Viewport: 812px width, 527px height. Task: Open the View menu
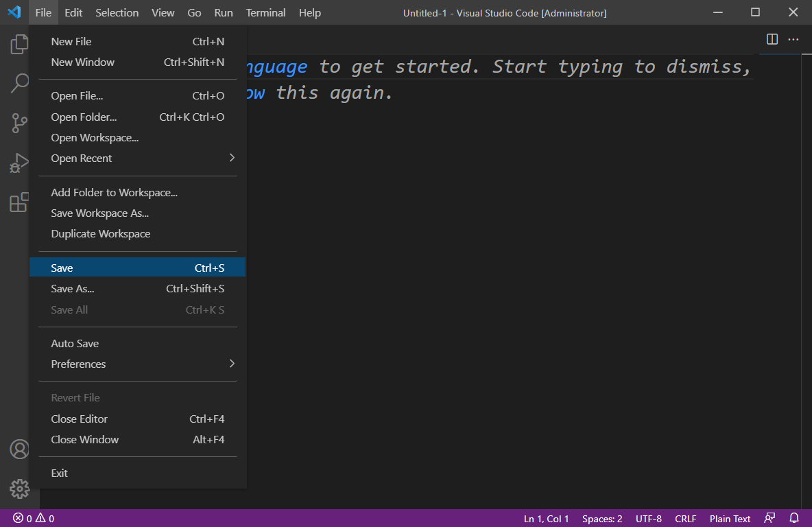pos(163,12)
